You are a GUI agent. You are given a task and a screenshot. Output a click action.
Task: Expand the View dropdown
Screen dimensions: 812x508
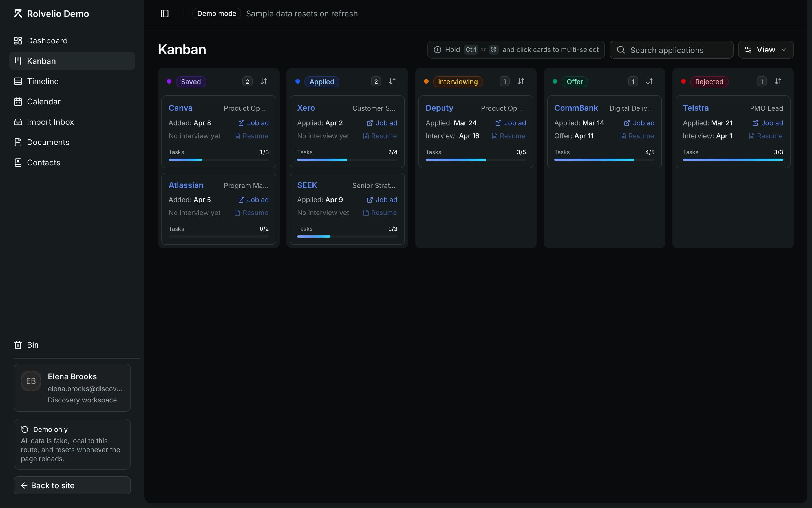click(x=766, y=50)
